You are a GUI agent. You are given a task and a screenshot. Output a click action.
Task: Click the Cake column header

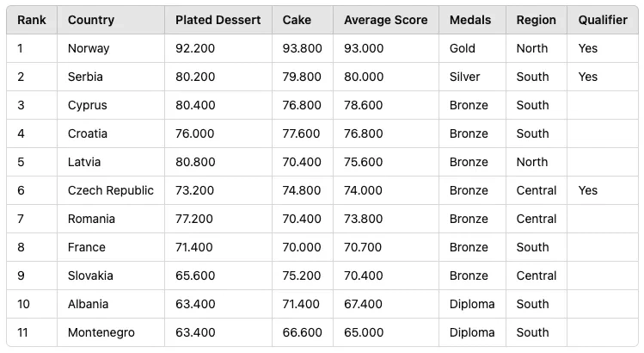click(x=297, y=20)
